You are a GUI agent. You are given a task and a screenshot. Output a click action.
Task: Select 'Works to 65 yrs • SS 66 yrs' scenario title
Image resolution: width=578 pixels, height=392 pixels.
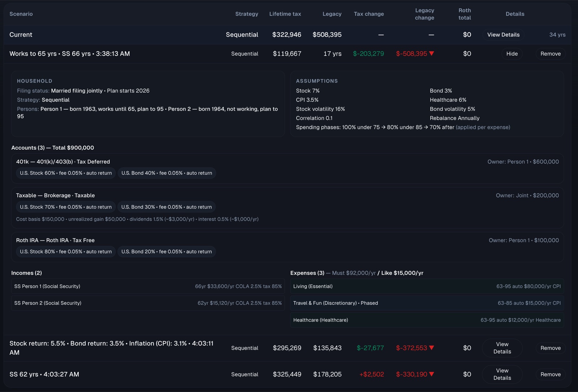point(50,53)
